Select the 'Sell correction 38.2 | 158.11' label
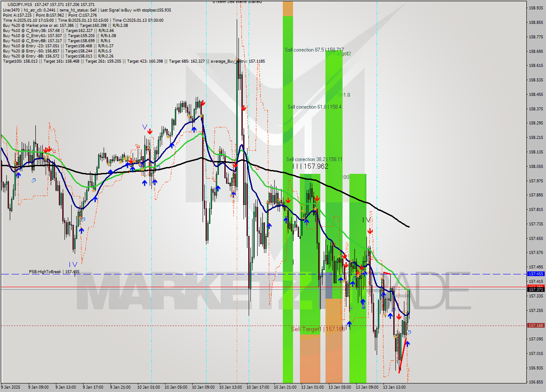Viewport: 546px width, 392px height. click(314, 159)
